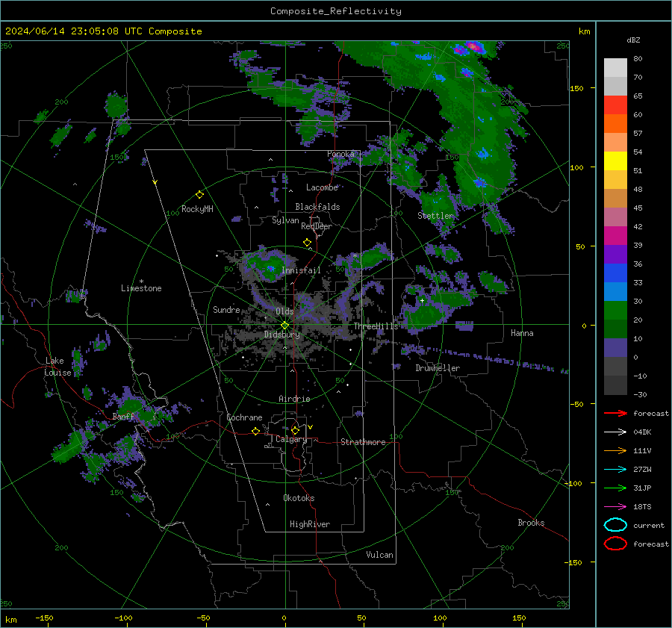Screen dimensions: 672x628
Task: Click the dBZ legend heading
Action: 633,40
